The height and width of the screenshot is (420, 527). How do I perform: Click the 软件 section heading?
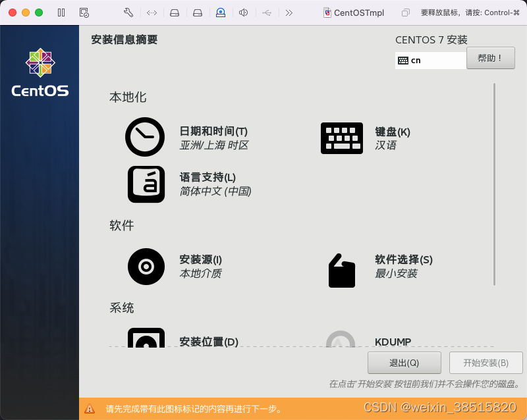(x=122, y=225)
